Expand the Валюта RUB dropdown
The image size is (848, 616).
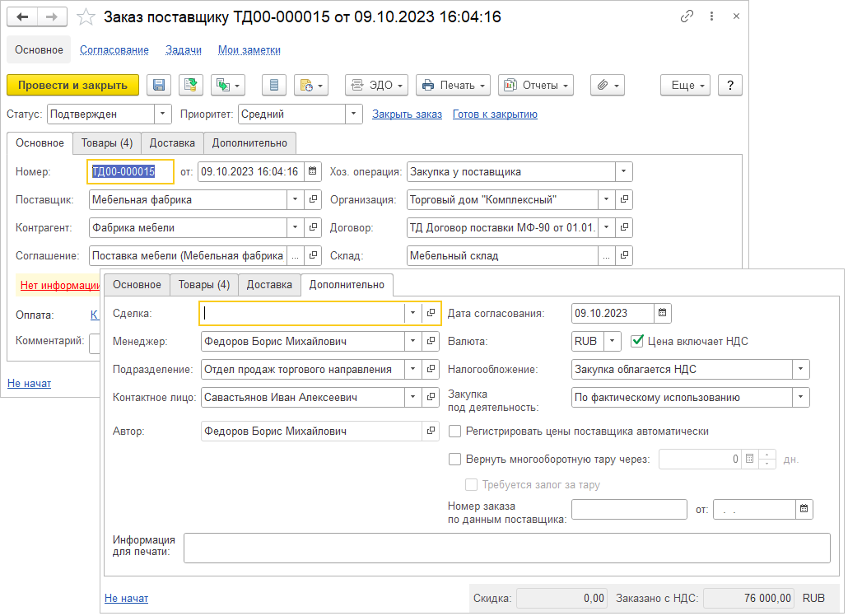(x=612, y=341)
